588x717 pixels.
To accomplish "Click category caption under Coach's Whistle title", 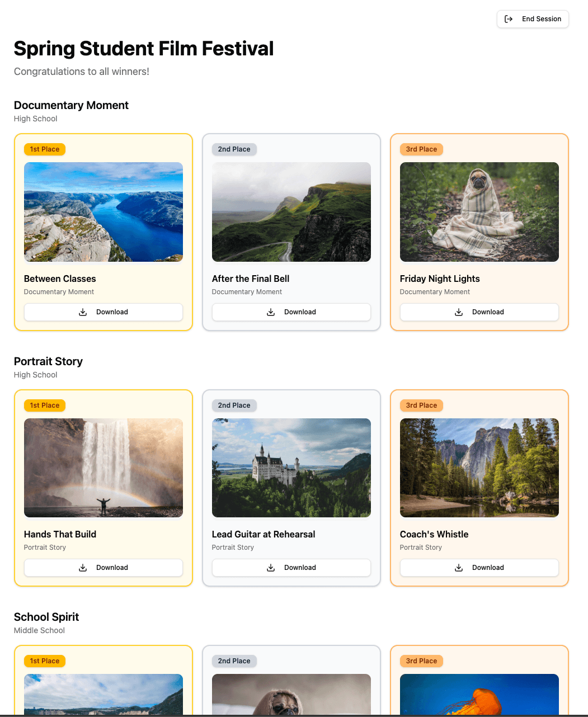I will (x=421, y=548).
